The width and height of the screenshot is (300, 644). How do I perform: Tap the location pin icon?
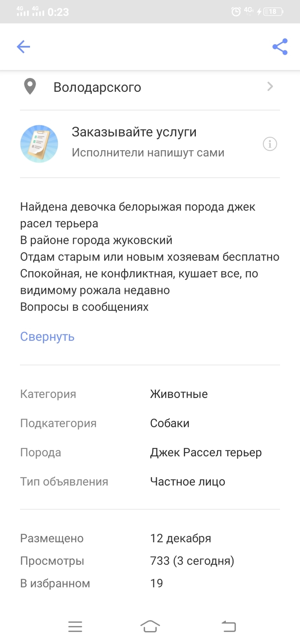(30, 87)
